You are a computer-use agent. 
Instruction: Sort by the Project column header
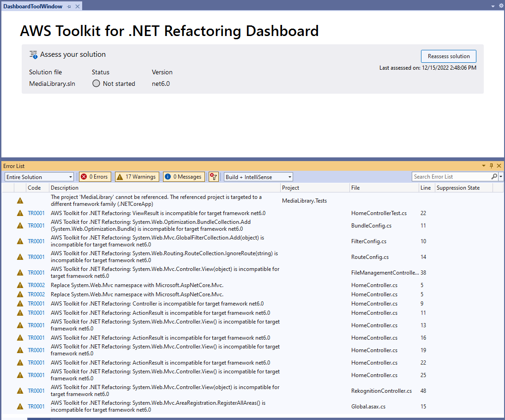coord(315,188)
